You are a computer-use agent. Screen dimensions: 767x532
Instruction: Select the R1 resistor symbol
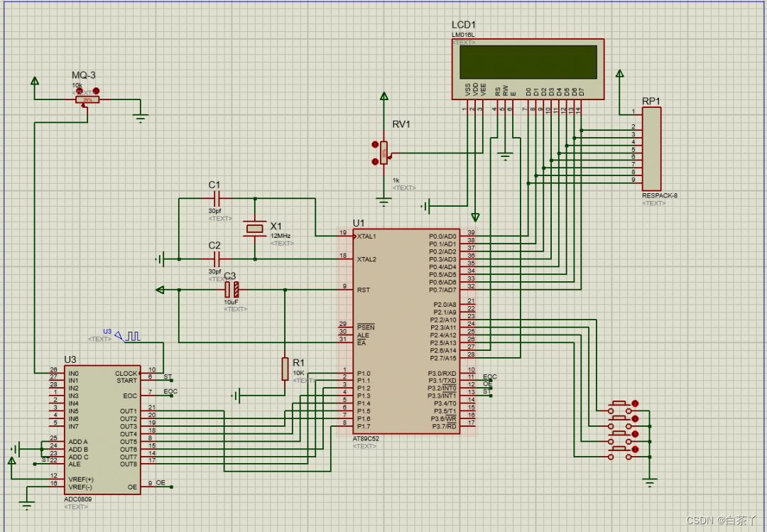pyautogui.click(x=285, y=369)
